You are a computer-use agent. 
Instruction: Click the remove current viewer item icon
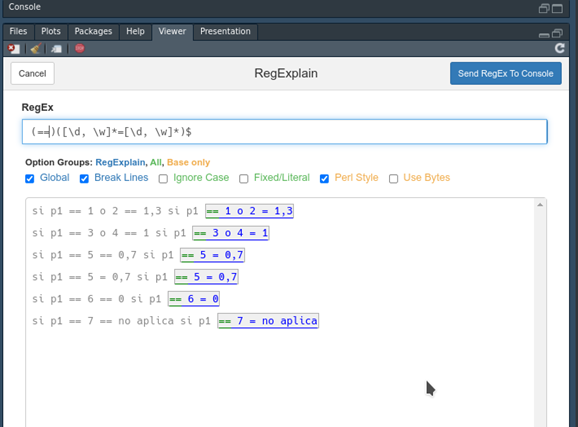(x=14, y=49)
